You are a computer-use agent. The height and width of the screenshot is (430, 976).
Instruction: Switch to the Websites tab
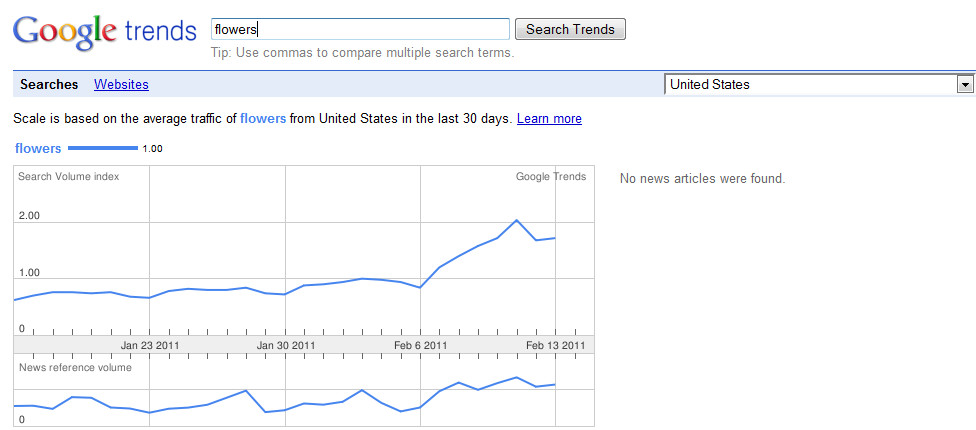[121, 85]
